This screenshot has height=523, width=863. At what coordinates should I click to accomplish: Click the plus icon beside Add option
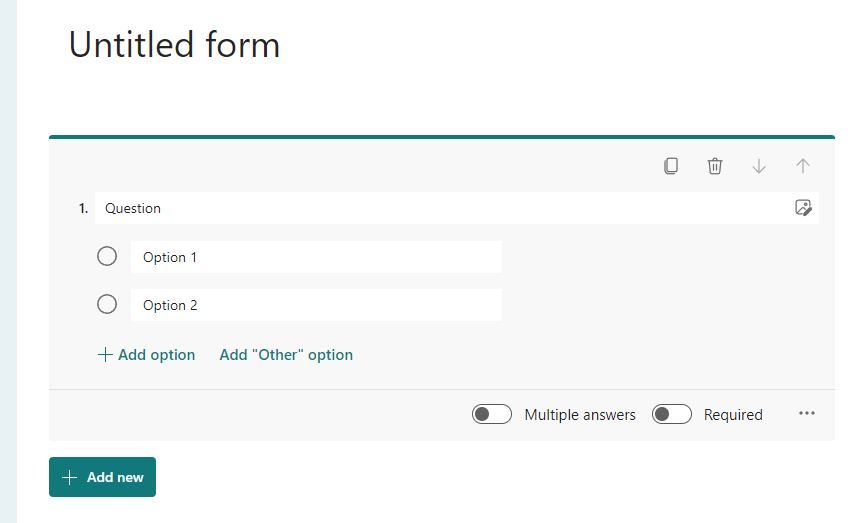coord(105,355)
